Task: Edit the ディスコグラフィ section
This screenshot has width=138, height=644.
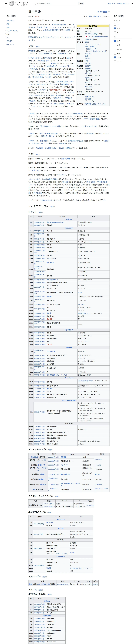Action: tap(52, 207)
